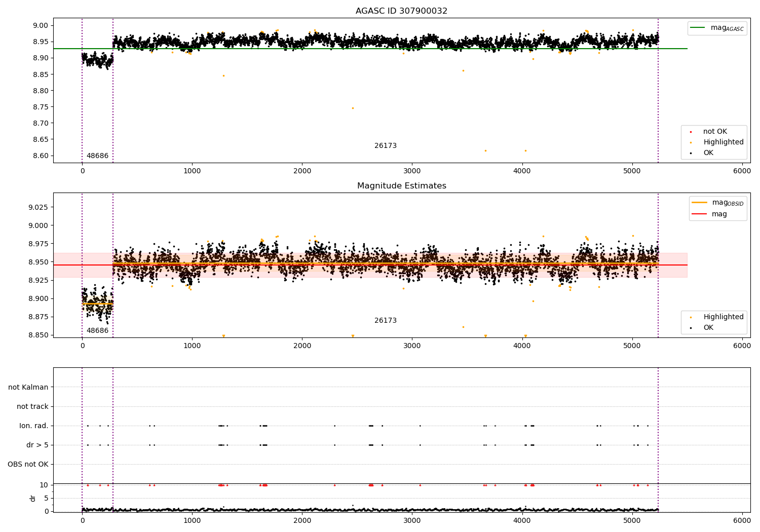Click x-tick '3000' under the top plot
760x532 pixels.
(412, 171)
